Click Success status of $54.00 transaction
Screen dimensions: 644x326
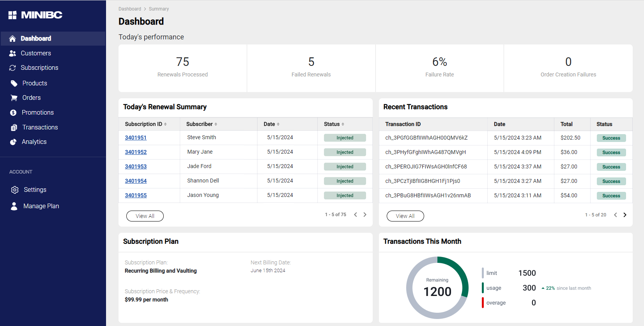(x=611, y=196)
